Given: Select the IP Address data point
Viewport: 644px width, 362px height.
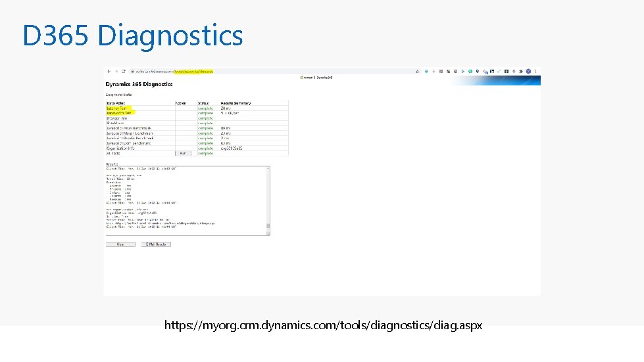Looking at the screenshot, I should tap(115, 123).
